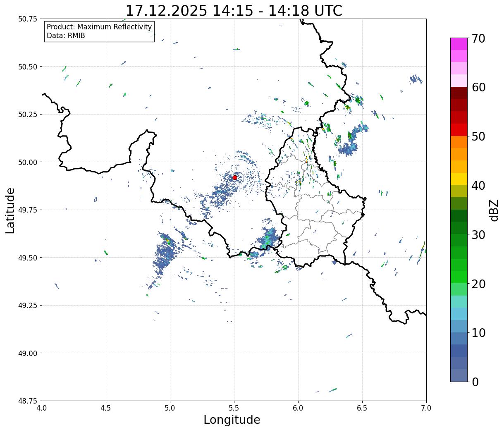Screen dimensions: 504x430
Task: Click the colorbar tick label 10
Action: pyautogui.click(x=478, y=333)
